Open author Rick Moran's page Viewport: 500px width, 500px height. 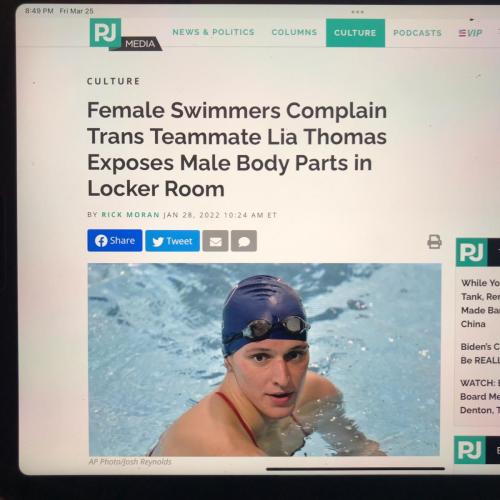[x=131, y=215]
